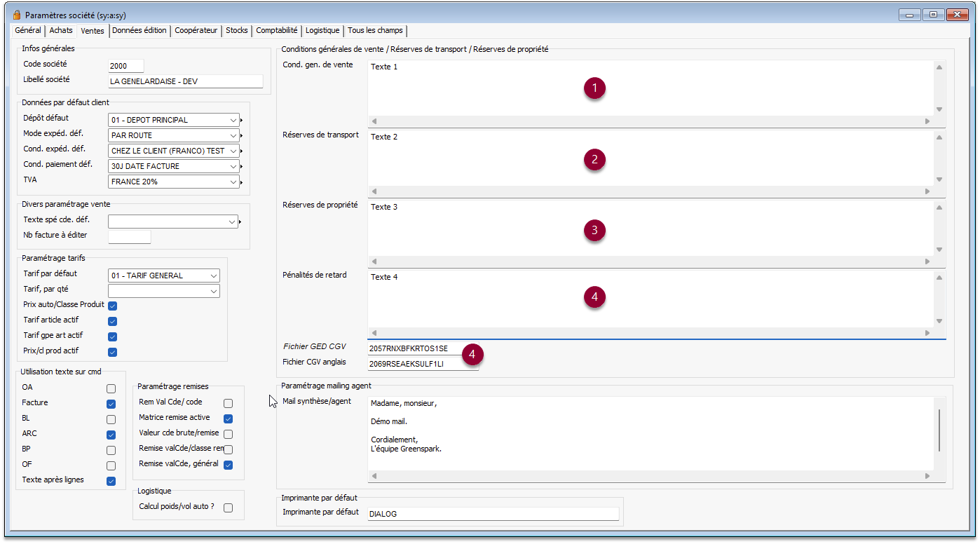
Task: Open the Stocks tab
Action: tap(236, 31)
